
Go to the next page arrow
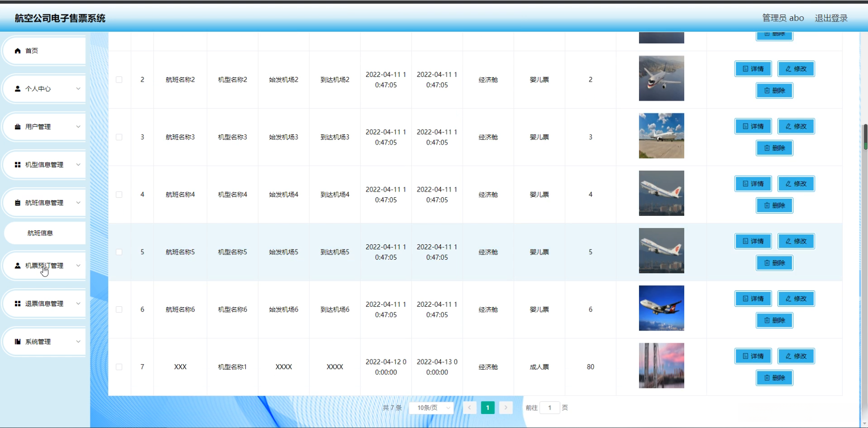tap(506, 408)
